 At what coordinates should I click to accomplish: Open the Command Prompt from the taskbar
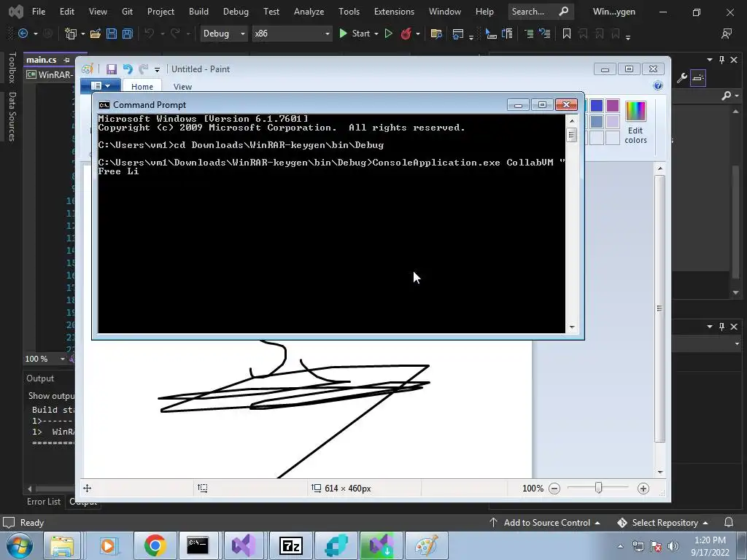tap(197, 545)
